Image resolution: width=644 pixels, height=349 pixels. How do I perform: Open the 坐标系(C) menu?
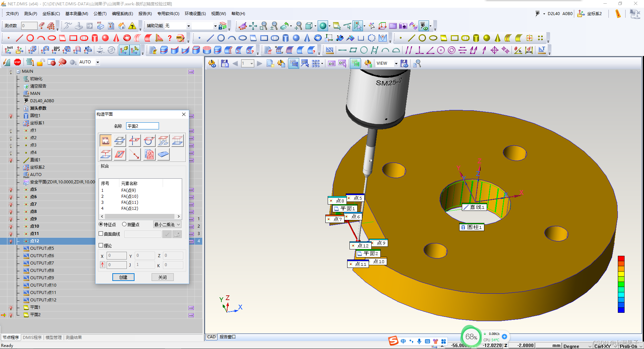51,14
